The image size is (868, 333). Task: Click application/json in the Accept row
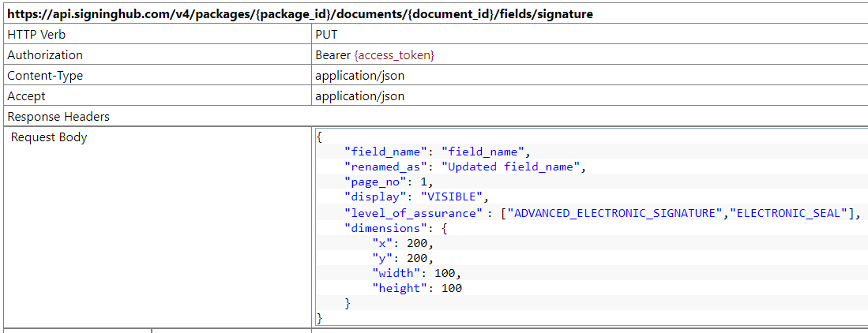pyautogui.click(x=359, y=96)
